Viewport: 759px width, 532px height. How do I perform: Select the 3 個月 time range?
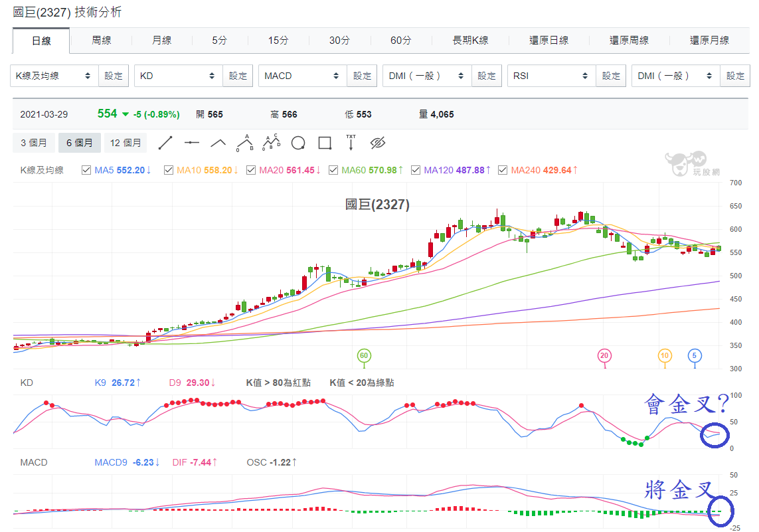click(34, 143)
